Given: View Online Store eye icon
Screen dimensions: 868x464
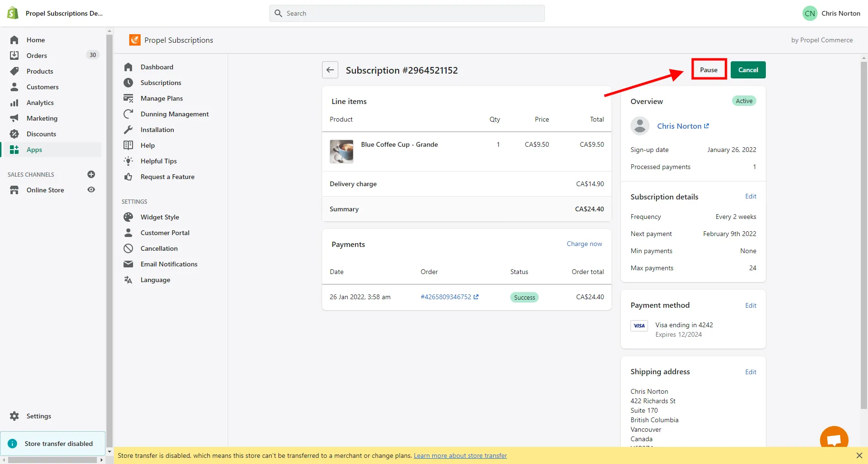Looking at the screenshot, I should (91, 189).
